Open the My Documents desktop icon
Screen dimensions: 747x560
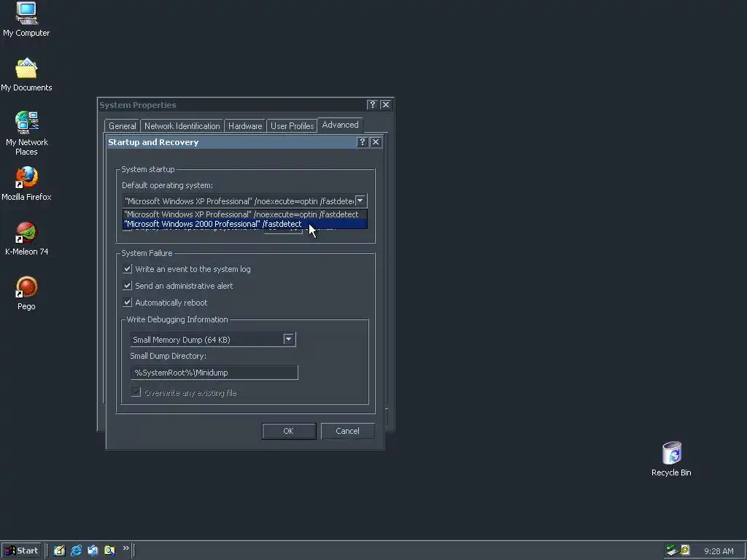[26, 75]
